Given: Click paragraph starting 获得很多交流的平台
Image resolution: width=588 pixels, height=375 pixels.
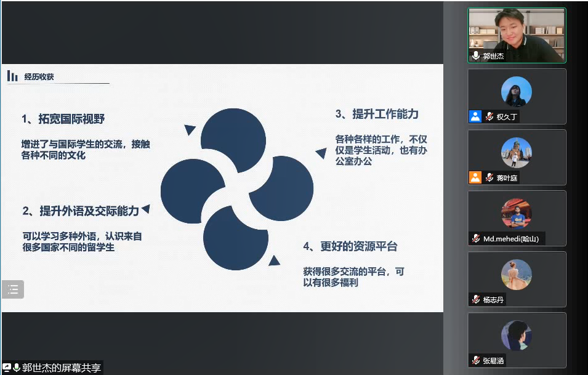Looking at the screenshot, I should click(x=353, y=276).
